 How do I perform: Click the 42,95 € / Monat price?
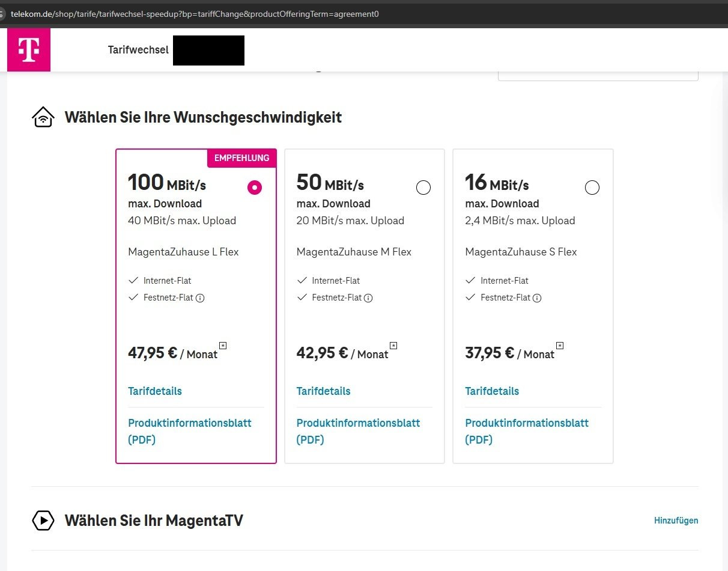coord(342,353)
